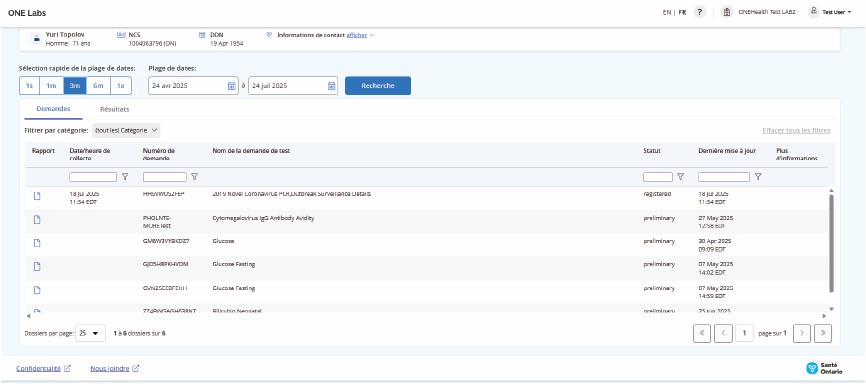Go to last page of results
Image resolution: width=866 pixels, height=384 pixels.
tap(822, 333)
